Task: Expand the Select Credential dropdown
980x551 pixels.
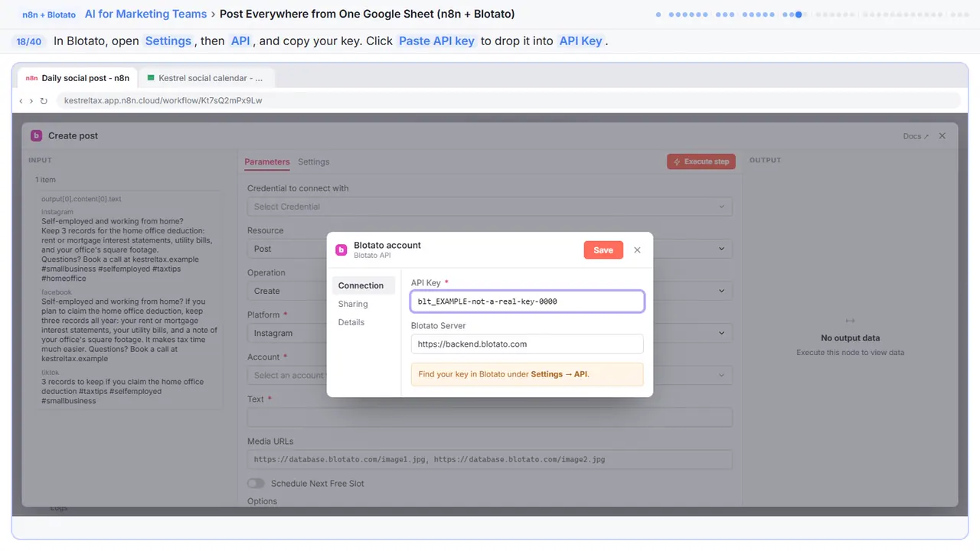Action: point(490,207)
